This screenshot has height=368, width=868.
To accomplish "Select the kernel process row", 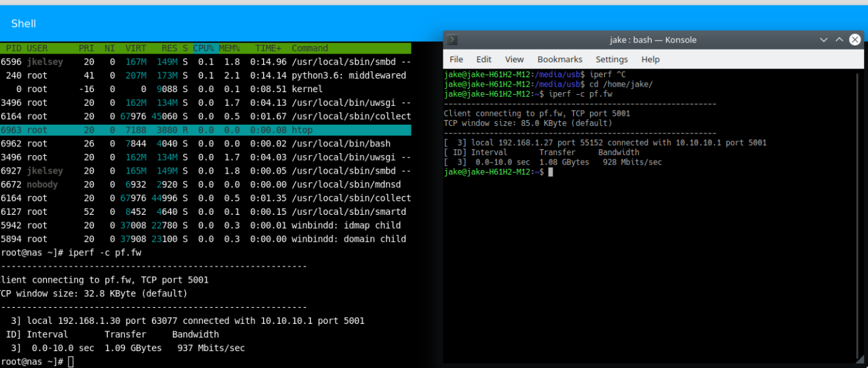I will [205, 89].
